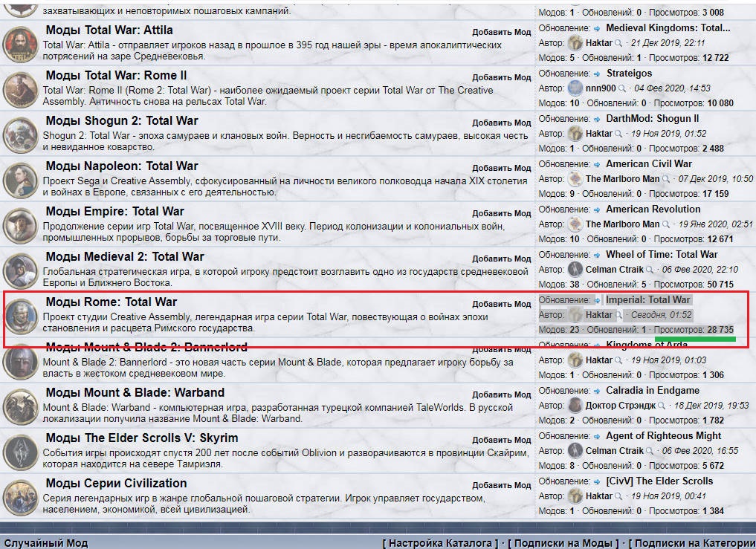Open the Wheel of Time: Total War update
Viewport: 756px width, 549px height.
[x=662, y=255]
